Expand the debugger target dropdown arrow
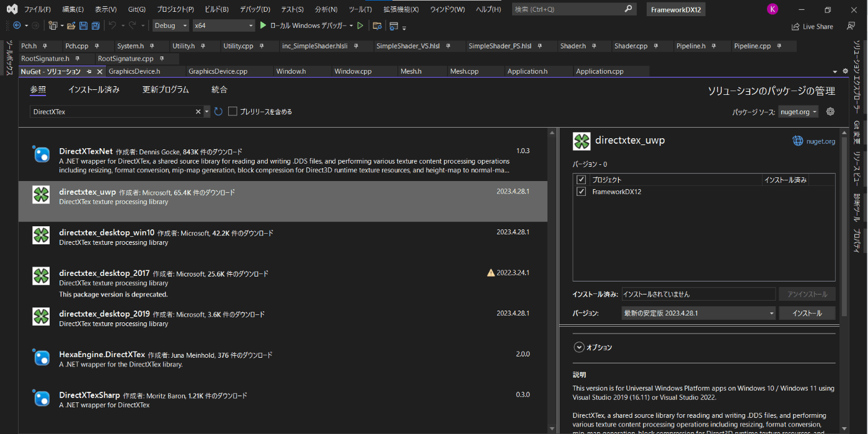The width and height of the screenshot is (868, 434). pyautogui.click(x=351, y=25)
